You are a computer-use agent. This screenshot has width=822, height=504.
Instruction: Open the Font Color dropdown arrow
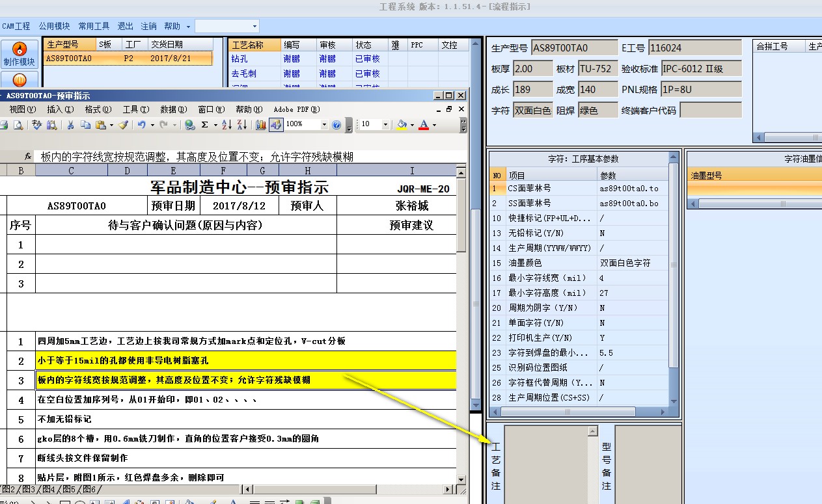(435, 125)
